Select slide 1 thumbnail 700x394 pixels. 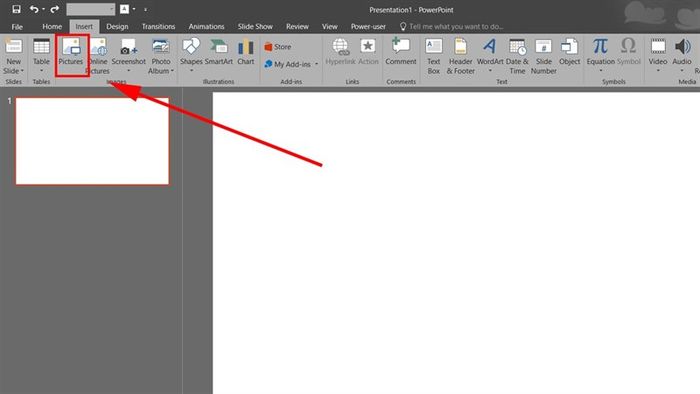(x=92, y=141)
